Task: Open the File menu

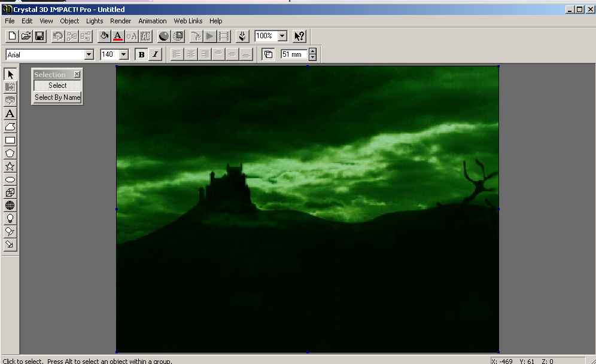Action: (10, 21)
